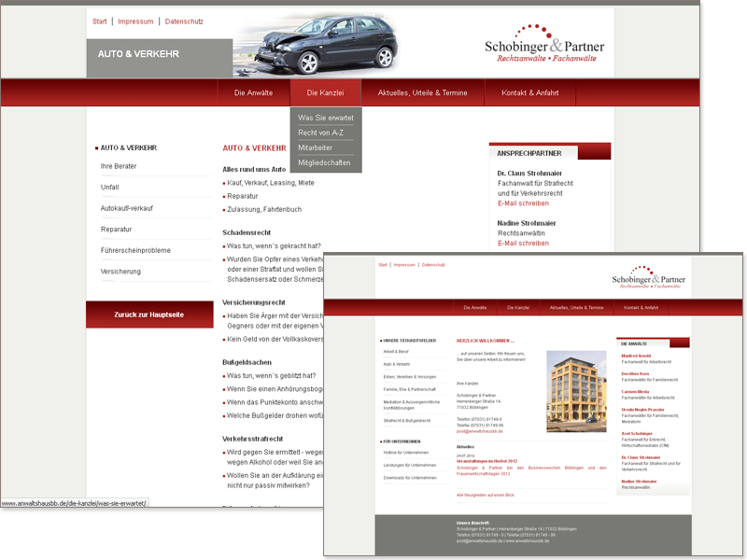This screenshot has width=747, height=560.
Task: Open Manfred Arnold's profile in Die Anwälte list
Action: (636, 357)
